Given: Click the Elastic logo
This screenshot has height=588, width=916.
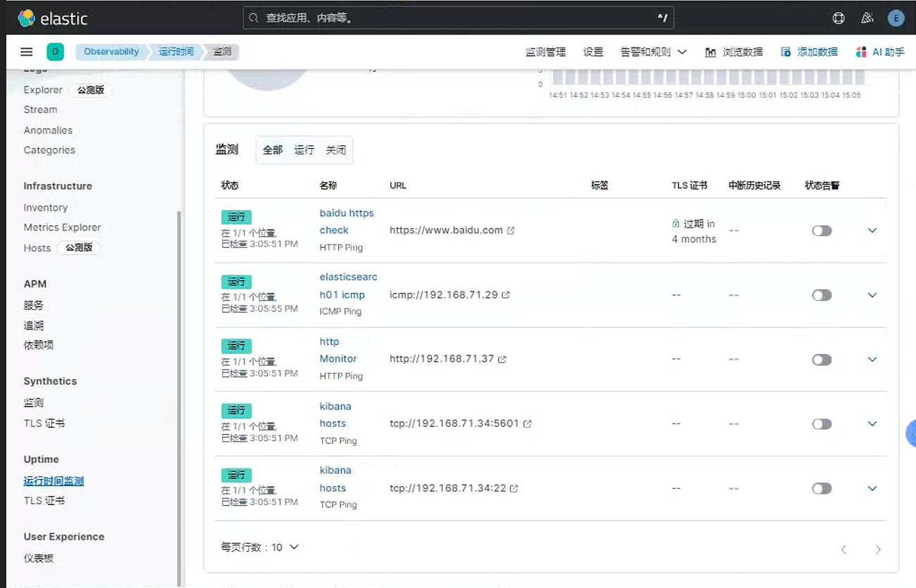Looking at the screenshot, I should (x=53, y=18).
